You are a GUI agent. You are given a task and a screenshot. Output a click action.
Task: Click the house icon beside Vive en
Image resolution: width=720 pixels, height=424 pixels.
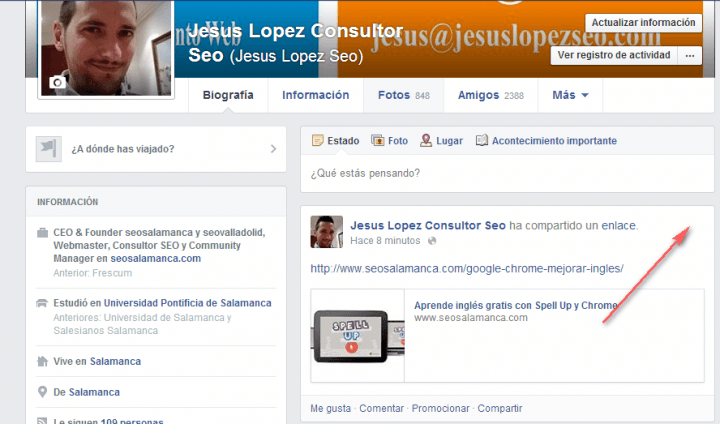pos(42,361)
